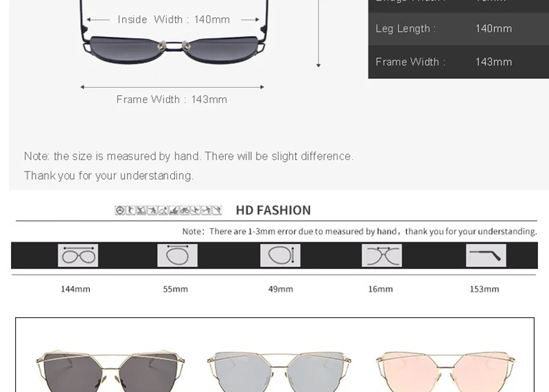Click the lens width icon above 55mm
Viewport: 549px width, 392px height.
pos(177,255)
